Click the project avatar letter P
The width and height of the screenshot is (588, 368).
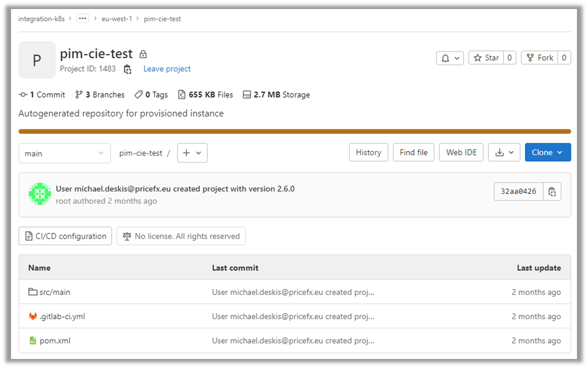pyautogui.click(x=37, y=60)
